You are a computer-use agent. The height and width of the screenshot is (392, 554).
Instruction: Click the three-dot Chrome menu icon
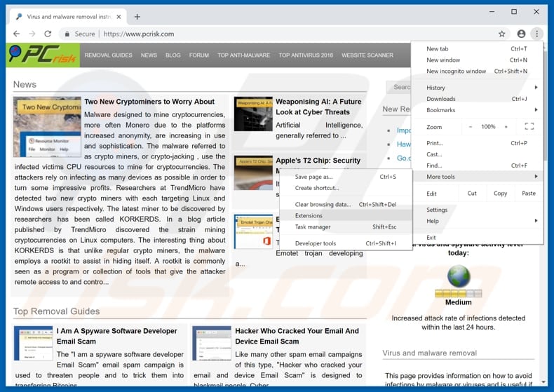tap(536, 34)
